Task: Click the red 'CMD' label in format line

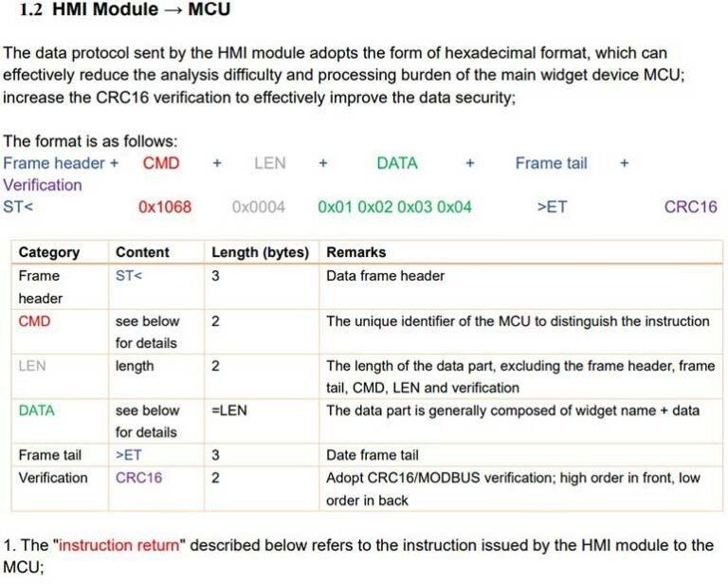Action: click(x=161, y=163)
